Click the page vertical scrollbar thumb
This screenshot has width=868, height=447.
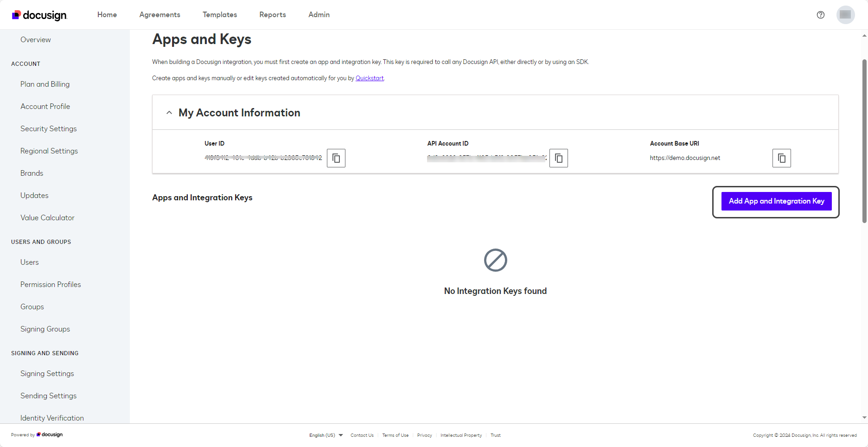pyautogui.click(x=864, y=141)
